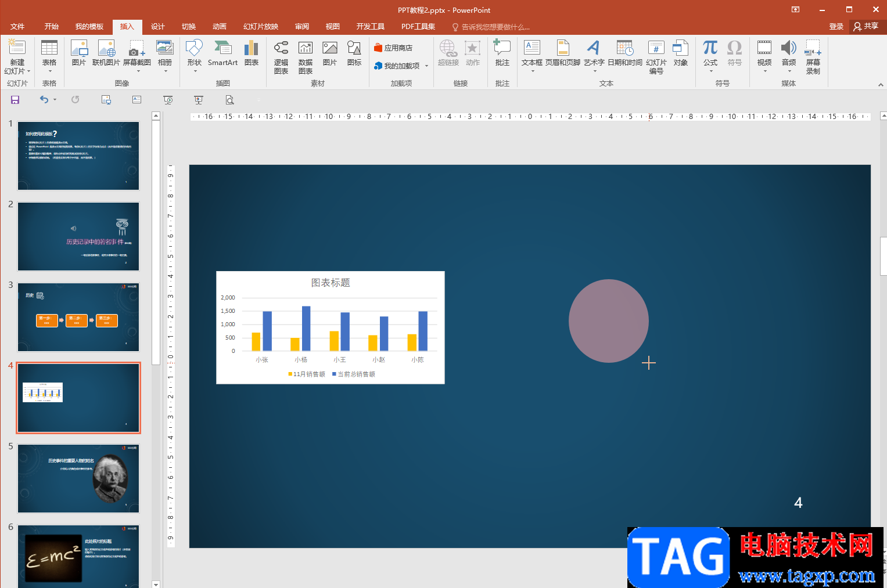This screenshot has width=887, height=588.
Task: Select slide 3 thumbnail with orange steps
Action: click(x=78, y=317)
